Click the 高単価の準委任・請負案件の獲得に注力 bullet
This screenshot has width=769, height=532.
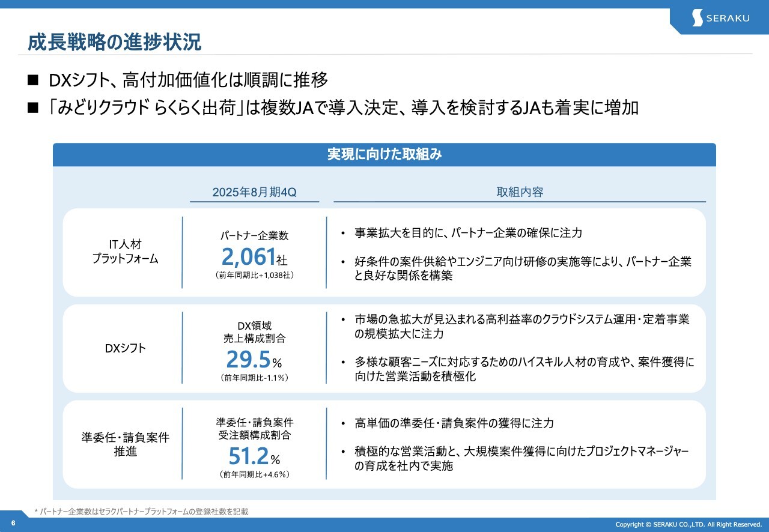point(454,423)
